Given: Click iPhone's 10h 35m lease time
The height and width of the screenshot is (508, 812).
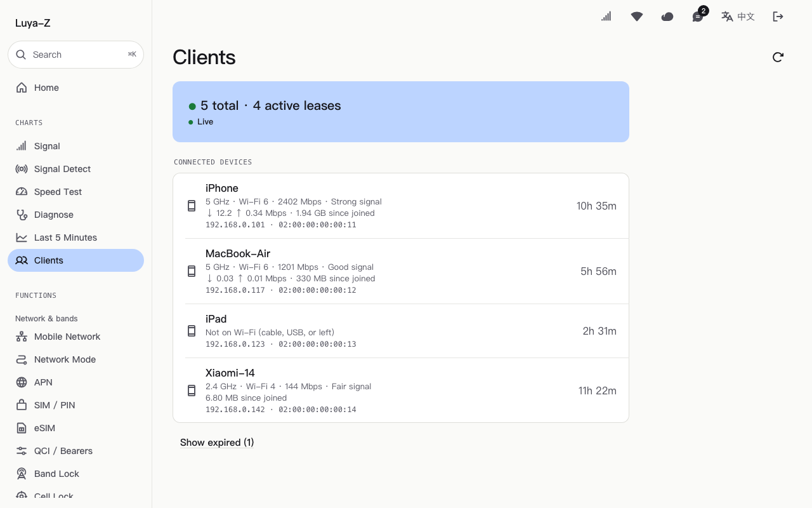Looking at the screenshot, I should [x=596, y=206].
